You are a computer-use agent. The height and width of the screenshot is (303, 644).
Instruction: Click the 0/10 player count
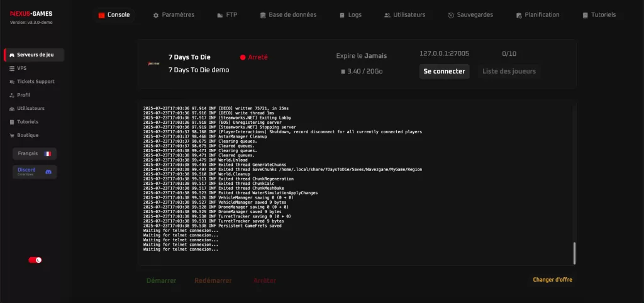click(x=509, y=54)
